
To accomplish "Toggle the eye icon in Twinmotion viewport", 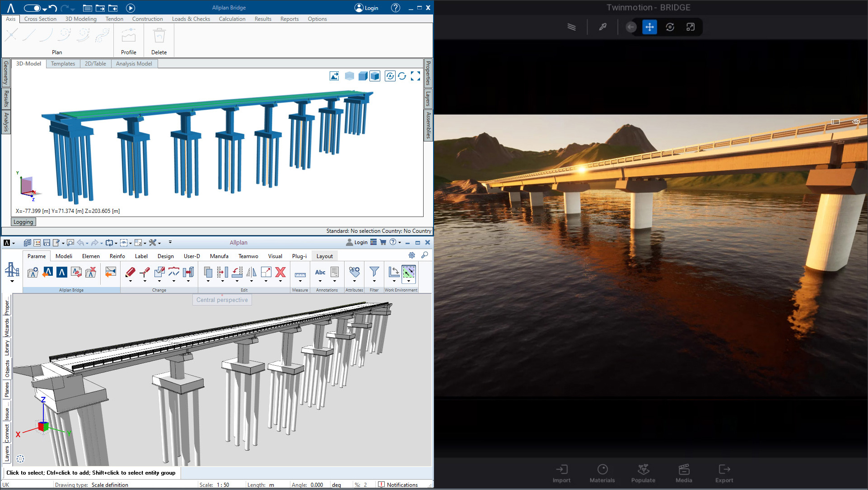I will (x=855, y=122).
